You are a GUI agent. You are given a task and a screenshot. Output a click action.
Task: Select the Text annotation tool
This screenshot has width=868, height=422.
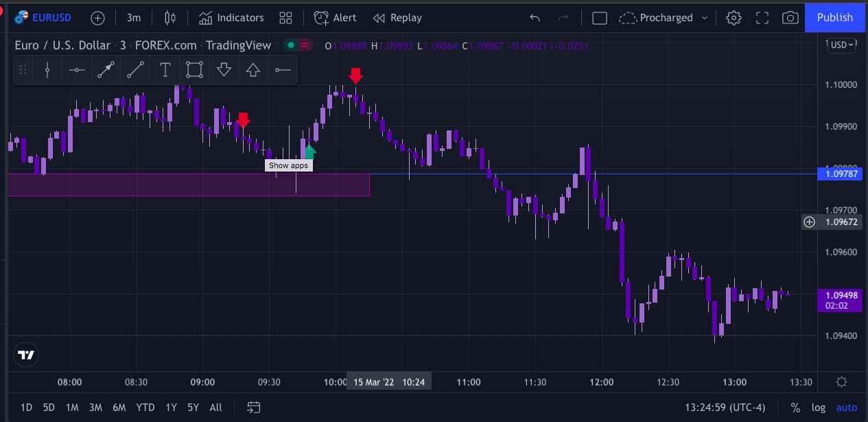pos(165,69)
